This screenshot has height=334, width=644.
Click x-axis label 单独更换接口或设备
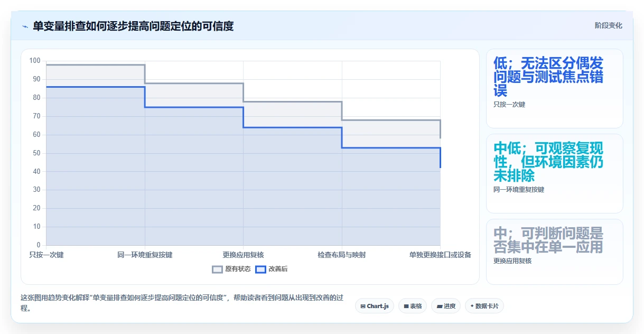tap(440, 255)
